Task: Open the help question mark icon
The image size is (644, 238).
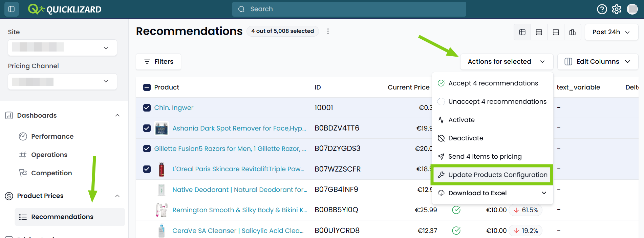Action: (602, 9)
